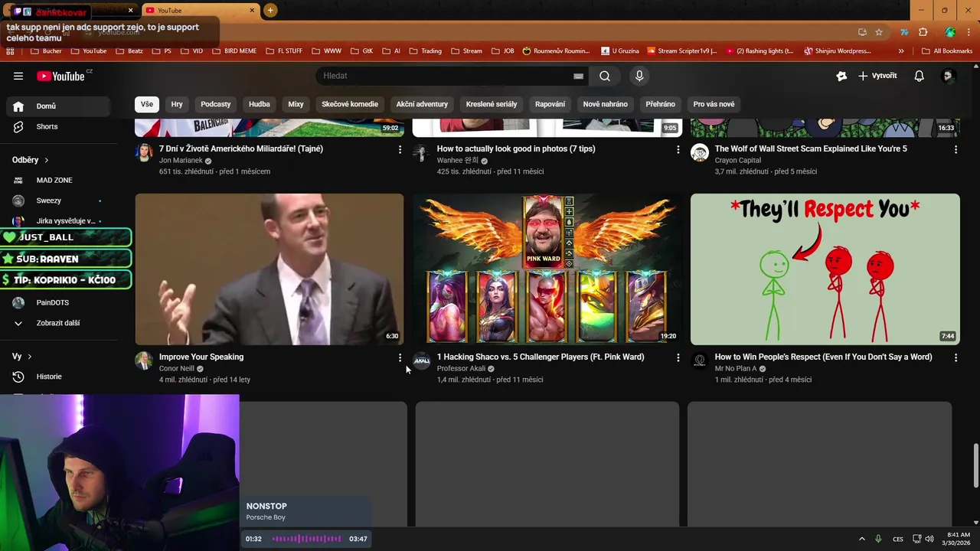Open more options for 1 Hacking Shaco video
The width and height of the screenshot is (980, 551).
pos(678,357)
